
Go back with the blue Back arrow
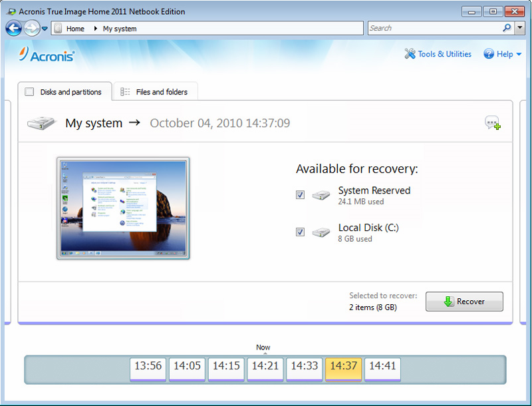pos(13,28)
